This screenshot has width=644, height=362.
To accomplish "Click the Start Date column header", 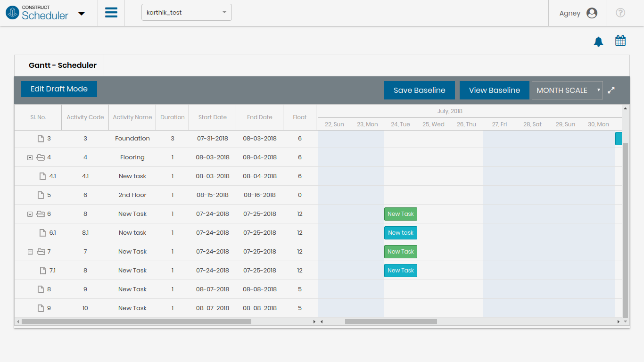I will click(x=213, y=117).
